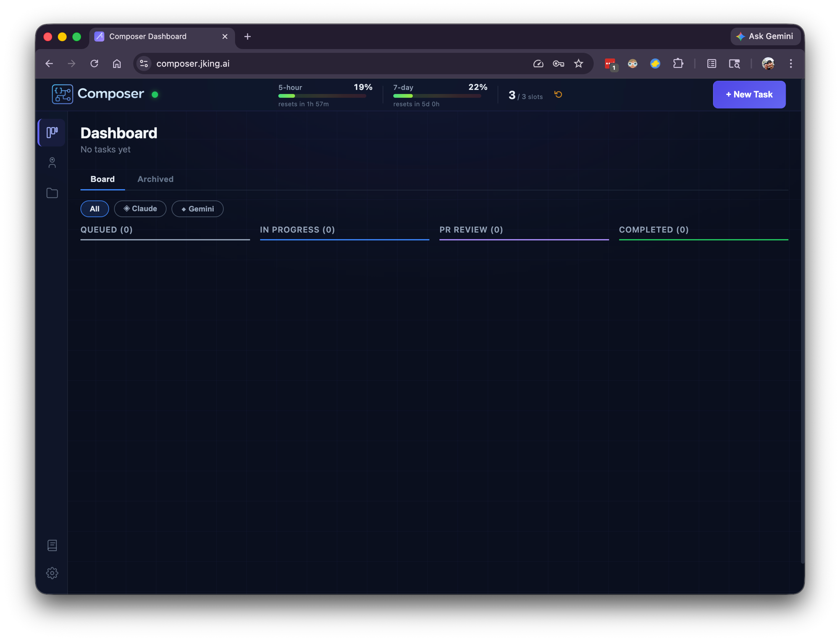The height and width of the screenshot is (641, 840).
Task: Click the Ask Gemini button
Action: 765,36
